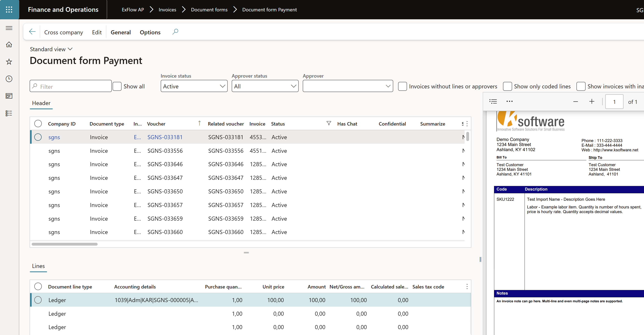Click the Unit price column header

tap(273, 287)
